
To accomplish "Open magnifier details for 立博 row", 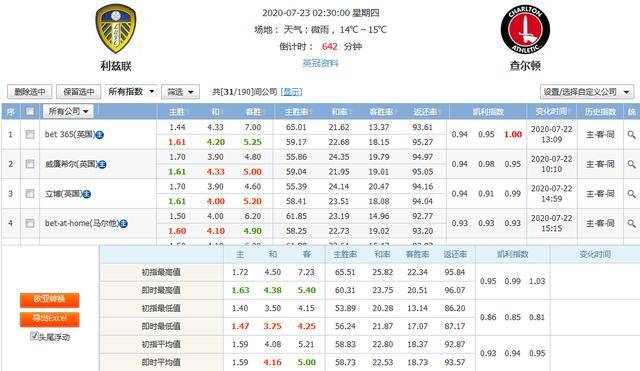I will [x=631, y=194].
